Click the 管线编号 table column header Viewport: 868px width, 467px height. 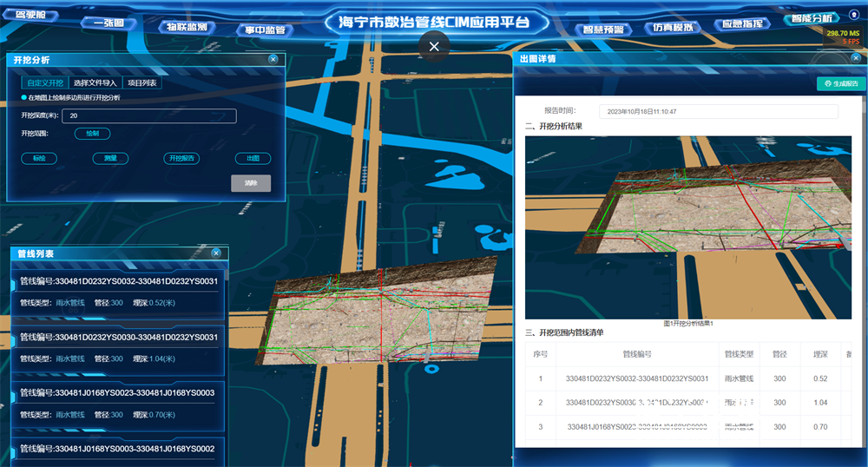[637, 354]
